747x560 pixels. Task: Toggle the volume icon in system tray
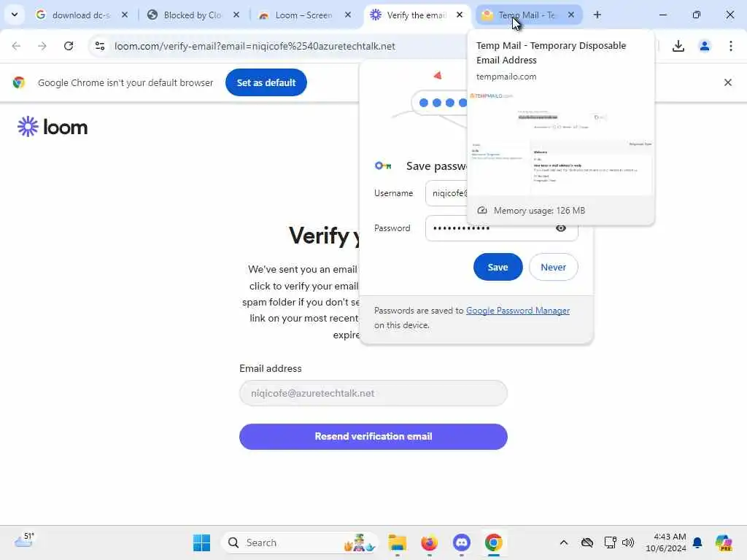coord(628,542)
